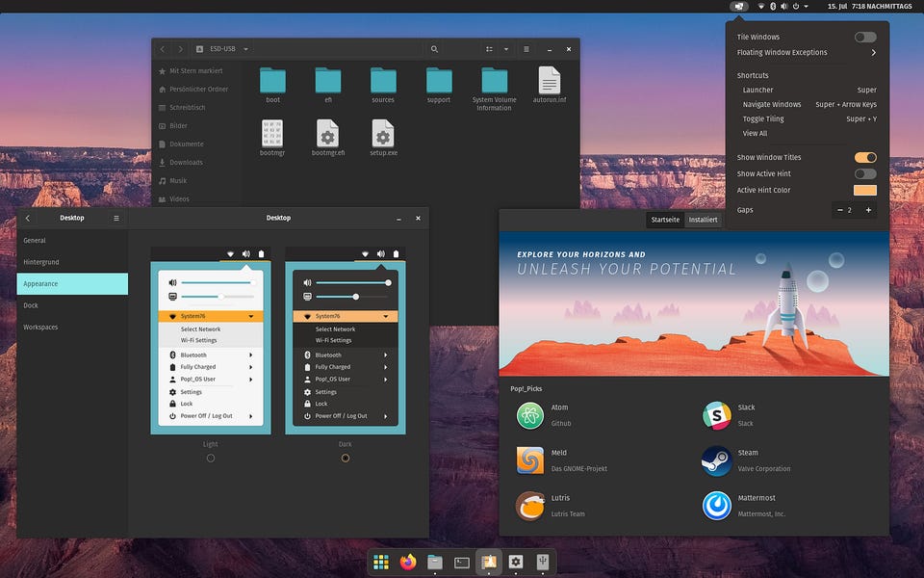924x578 pixels.
Task: Open the ESD-USB path dropdown
Action: pyautogui.click(x=245, y=49)
